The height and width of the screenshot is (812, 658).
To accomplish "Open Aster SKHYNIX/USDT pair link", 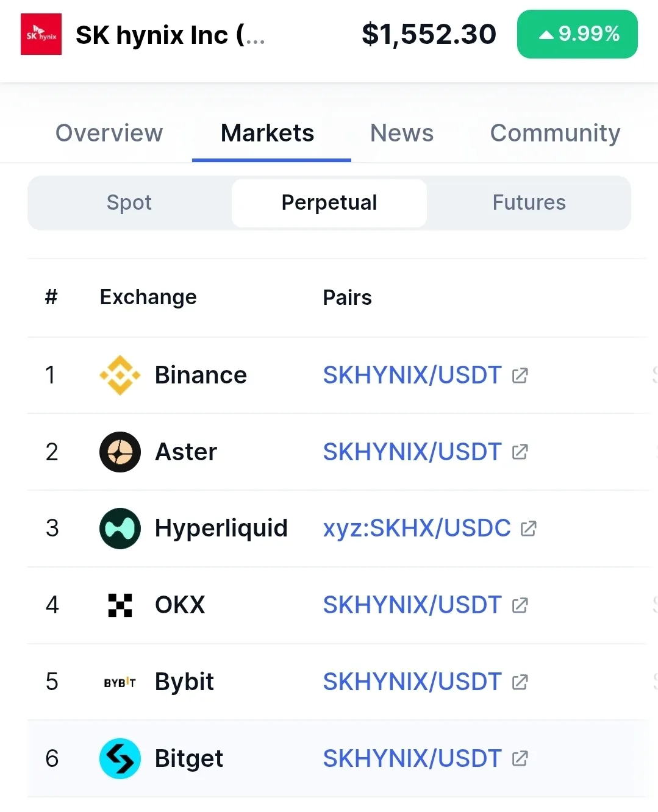I will point(412,452).
